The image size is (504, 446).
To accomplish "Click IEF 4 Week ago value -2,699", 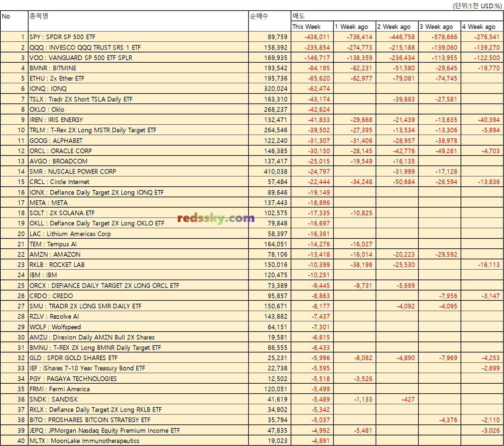I will [482, 368].
